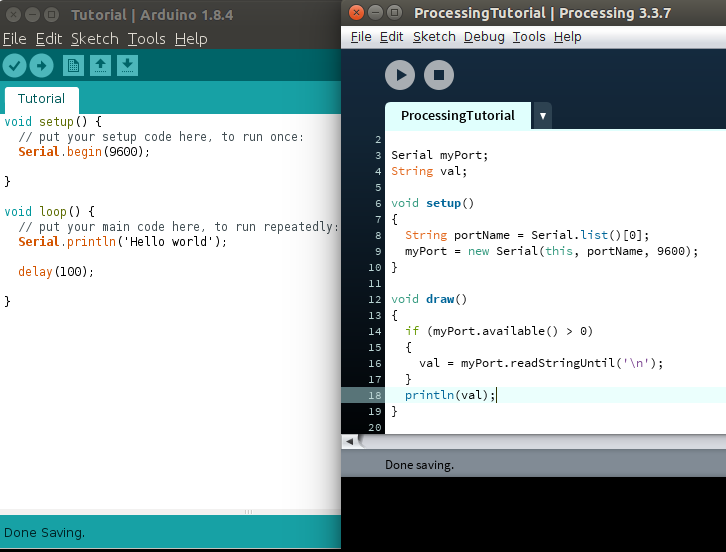Screen dimensions: 726x552
Task: Open the Arduino Help menu
Action: [x=191, y=39]
